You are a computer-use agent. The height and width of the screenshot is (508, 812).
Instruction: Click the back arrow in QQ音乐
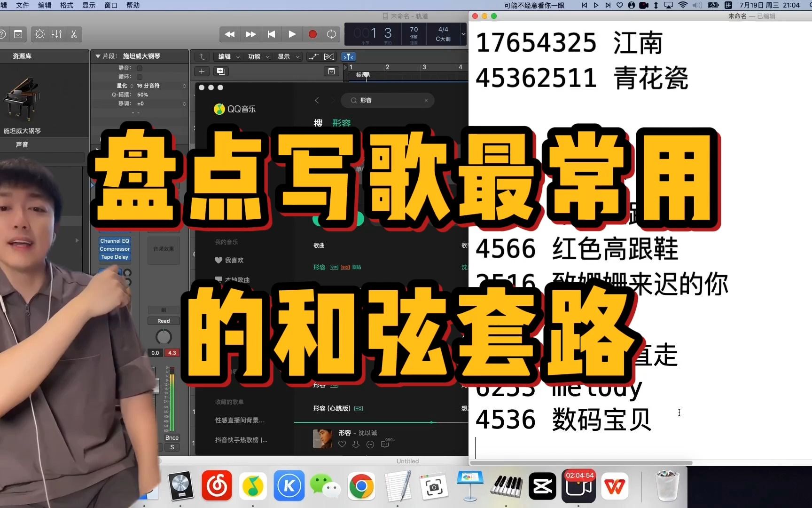tap(317, 100)
